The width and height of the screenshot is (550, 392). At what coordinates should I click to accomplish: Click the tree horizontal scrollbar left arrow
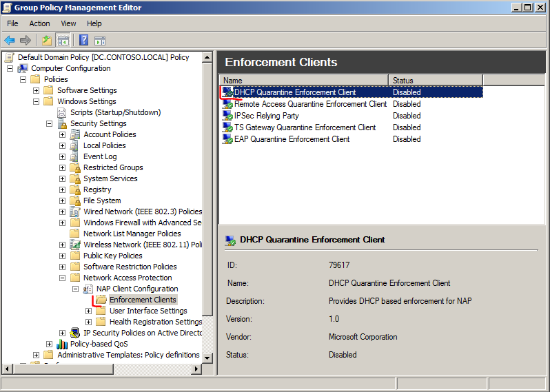(8, 369)
